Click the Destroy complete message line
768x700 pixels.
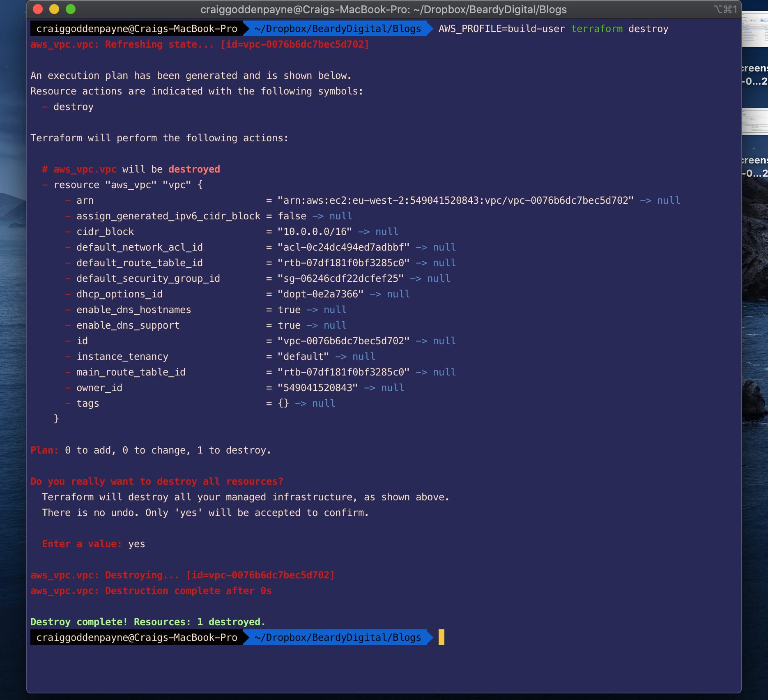pos(148,622)
